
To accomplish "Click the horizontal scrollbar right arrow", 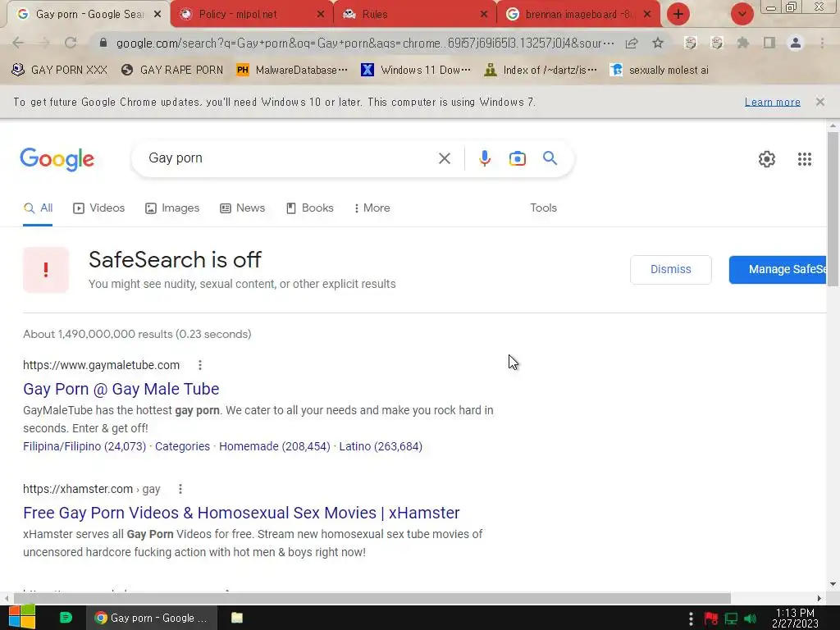I will 819,598.
